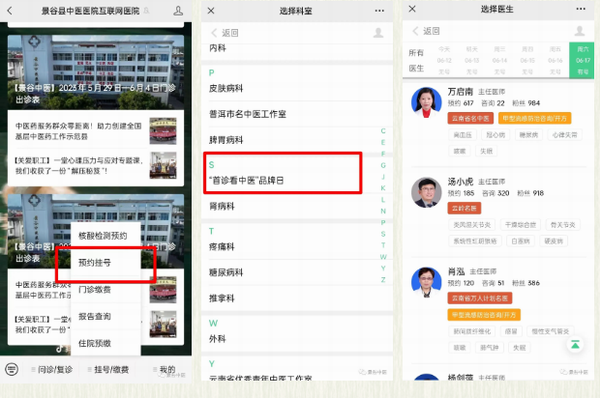This screenshot has height=398, width=600.
Task: Open the 我的 bottom menu
Action: point(165,369)
